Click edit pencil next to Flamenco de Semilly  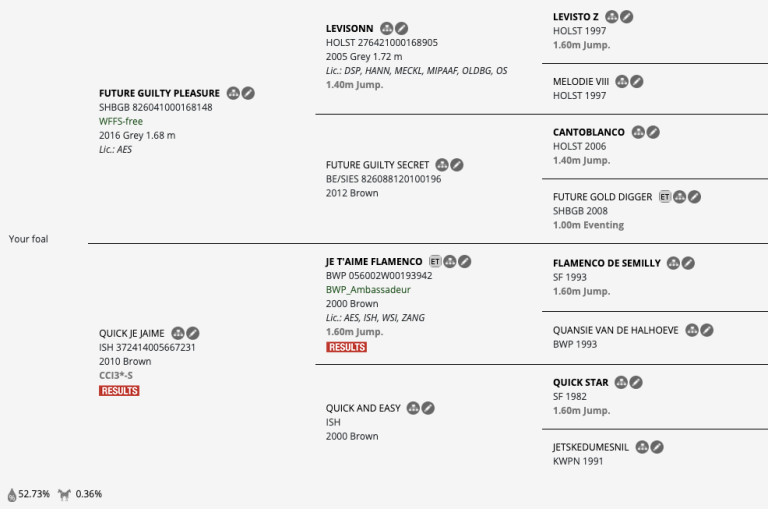[688, 263]
